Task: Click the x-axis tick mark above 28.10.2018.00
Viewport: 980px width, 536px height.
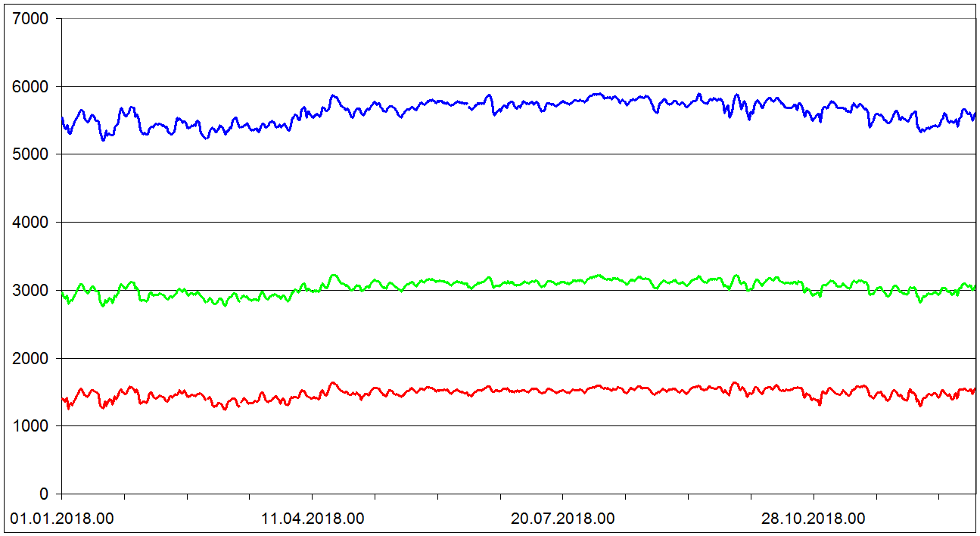Action: pos(814,497)
